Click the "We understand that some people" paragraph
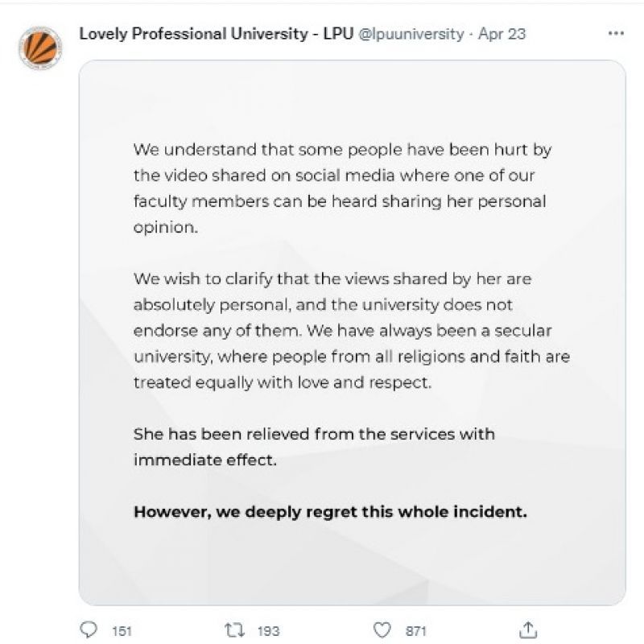 (x=341, y=188)
